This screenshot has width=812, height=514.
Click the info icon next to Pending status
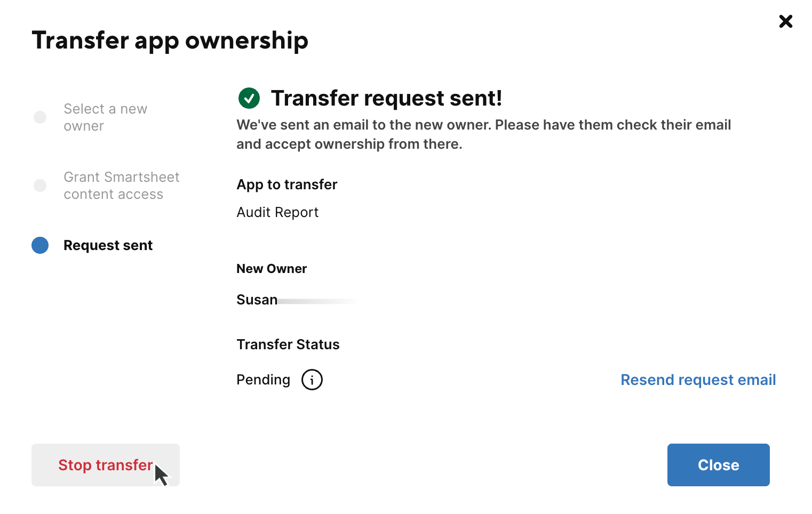[312, 380]
